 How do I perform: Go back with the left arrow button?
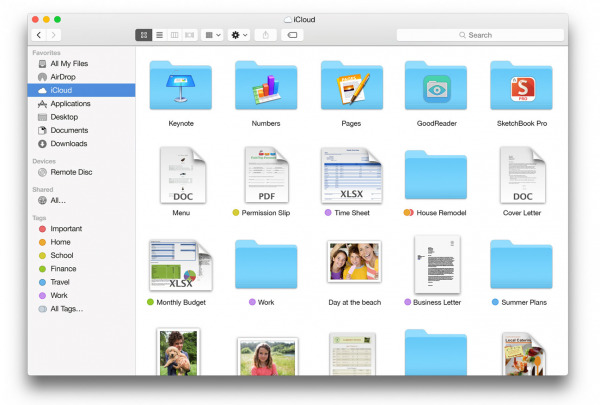point(38,35)
